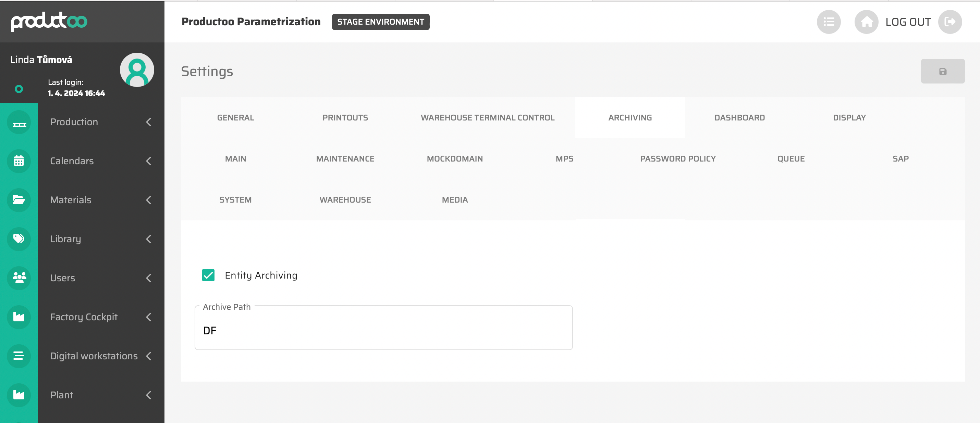
Task: Click the save disk icon button
Action: point(942,71)
